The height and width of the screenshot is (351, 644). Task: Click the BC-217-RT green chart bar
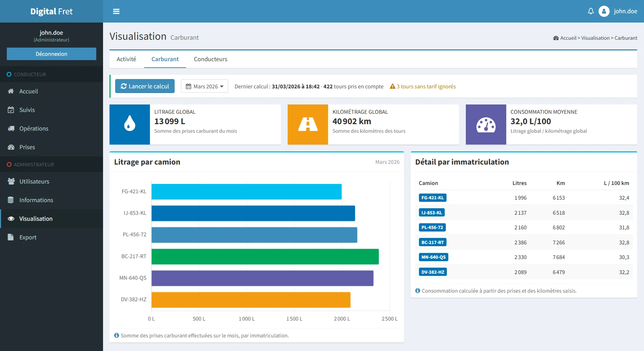[265, 257]
